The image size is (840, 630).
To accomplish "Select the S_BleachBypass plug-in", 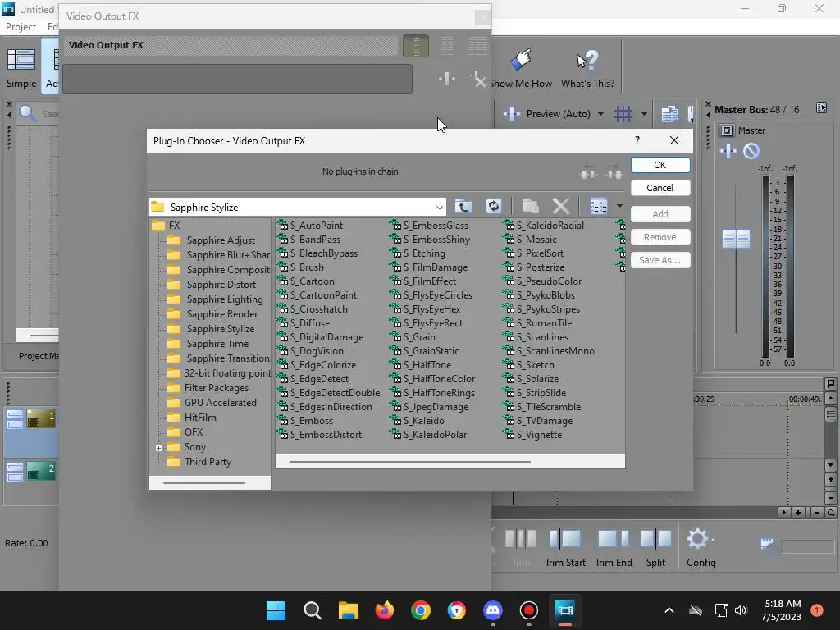I will point(323,253).
